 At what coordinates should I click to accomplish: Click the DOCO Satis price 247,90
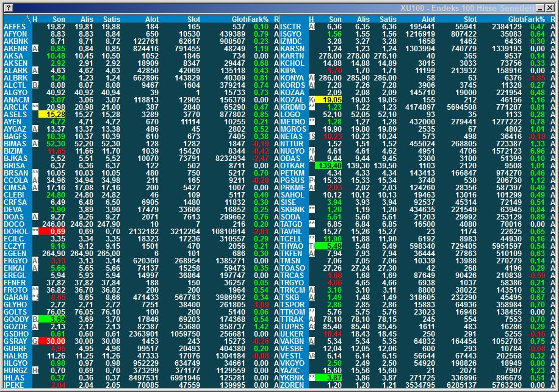[x=109, y=224]
